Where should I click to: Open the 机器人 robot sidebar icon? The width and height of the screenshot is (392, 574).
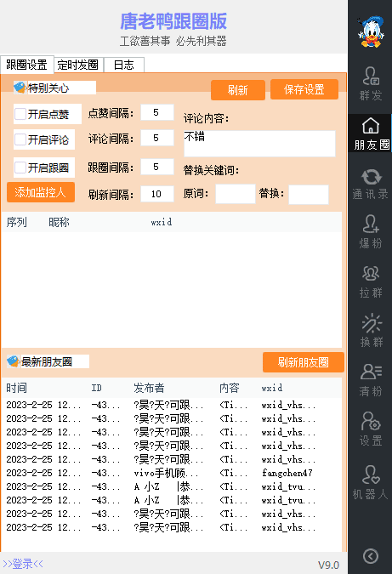pyautogui.click(x=371, y=482)
